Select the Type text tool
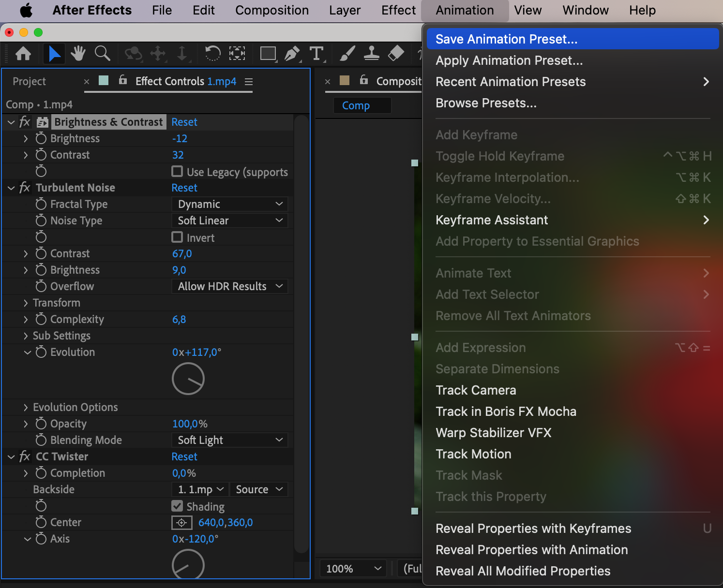The image size is (723, 588). [x=316, y=53]
